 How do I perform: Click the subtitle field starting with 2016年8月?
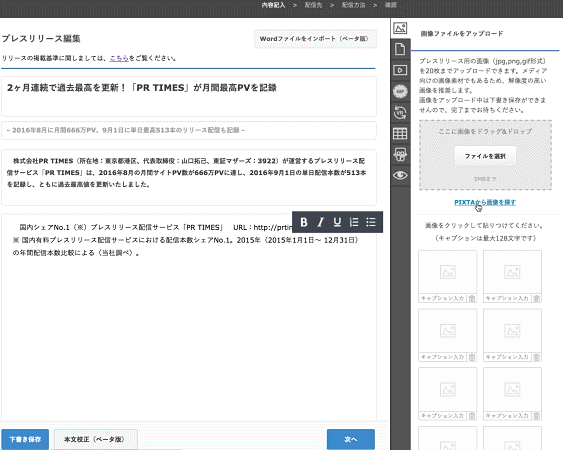click(x=189, y=130)
